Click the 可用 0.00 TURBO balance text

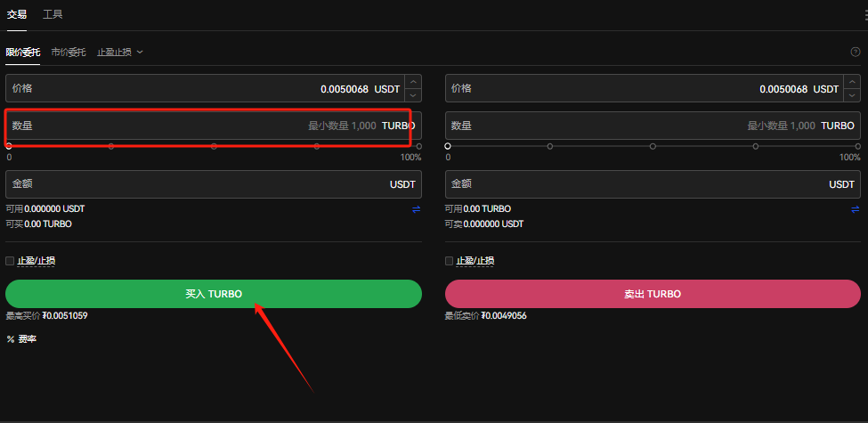pos(478,209)
